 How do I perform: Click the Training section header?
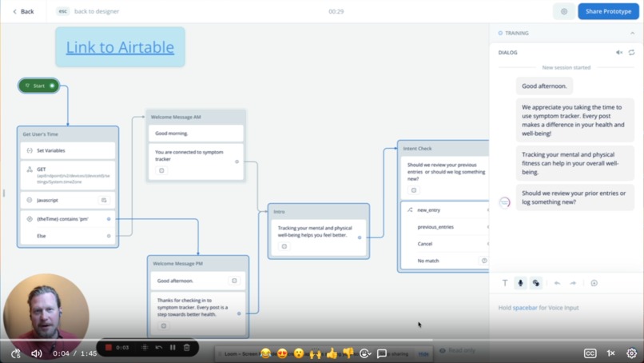click(566, 33)
